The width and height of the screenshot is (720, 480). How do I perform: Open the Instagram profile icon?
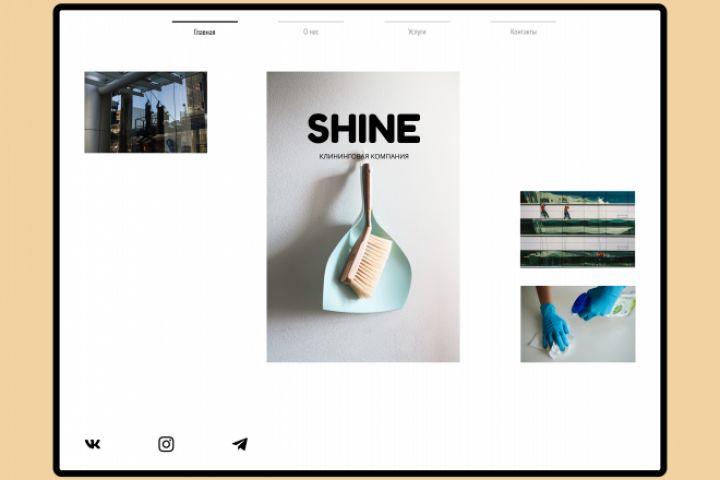166,444
